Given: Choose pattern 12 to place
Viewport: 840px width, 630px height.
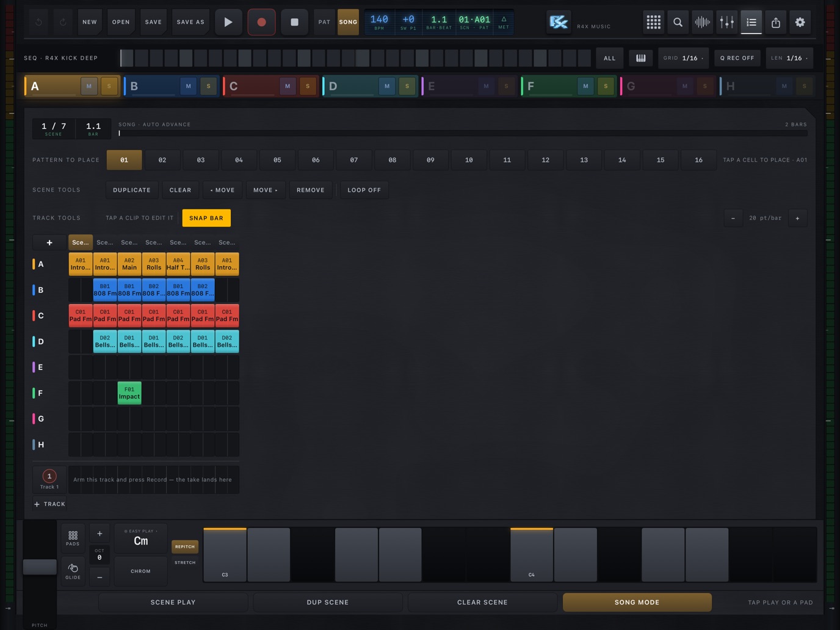Looking at the screenshot, I should click(545, 160).
